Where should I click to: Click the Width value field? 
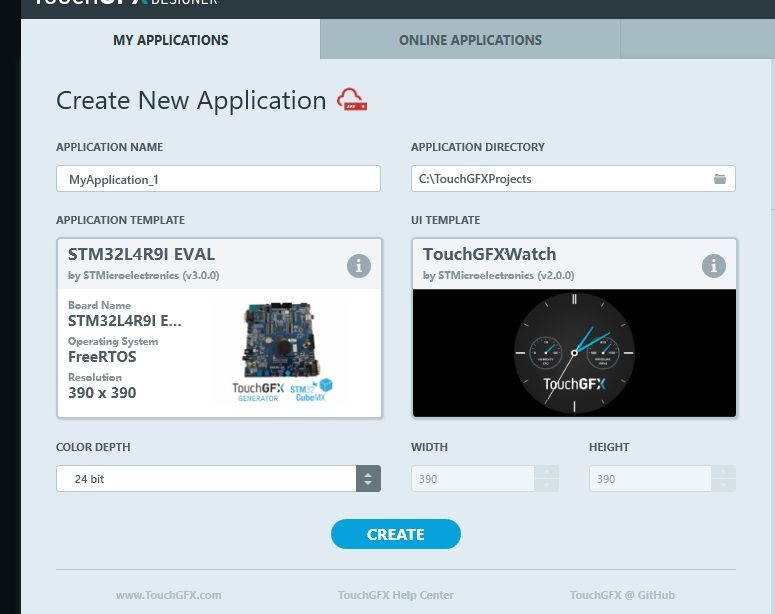(x=473, y=479)
